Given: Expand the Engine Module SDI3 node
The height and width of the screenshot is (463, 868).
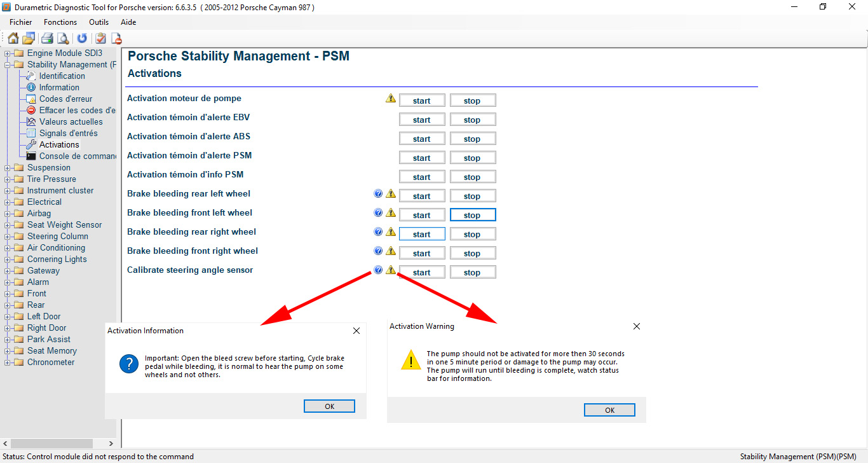Looking at the screenshot, I should tap(7, 53).
